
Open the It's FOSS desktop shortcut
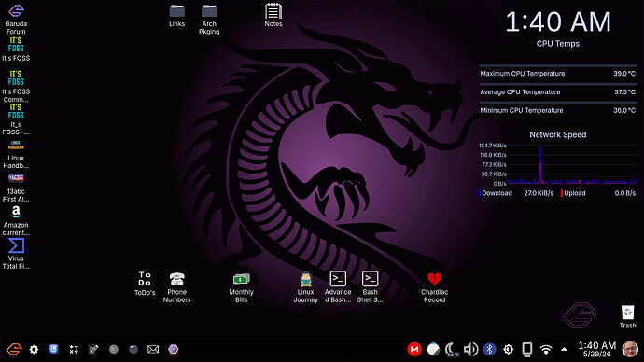(x=16, y=49)
